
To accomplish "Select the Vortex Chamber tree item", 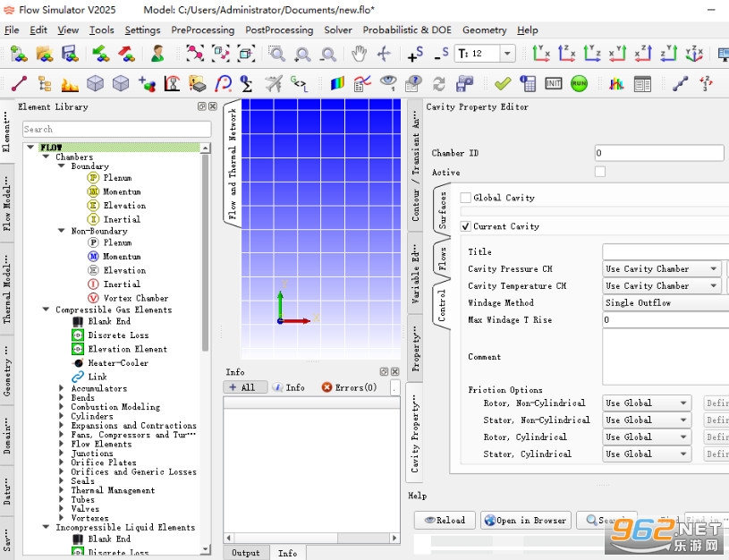I will tap(136, 298).
